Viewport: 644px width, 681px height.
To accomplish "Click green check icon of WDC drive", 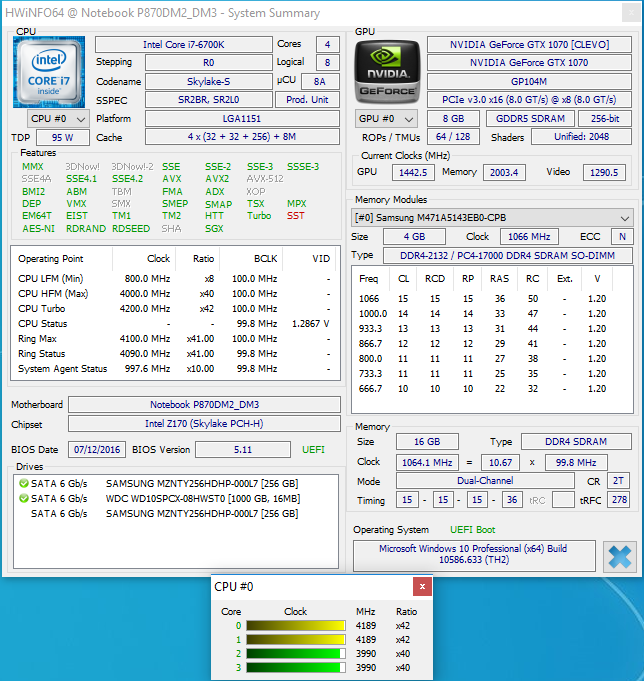I will click(24, 498).
